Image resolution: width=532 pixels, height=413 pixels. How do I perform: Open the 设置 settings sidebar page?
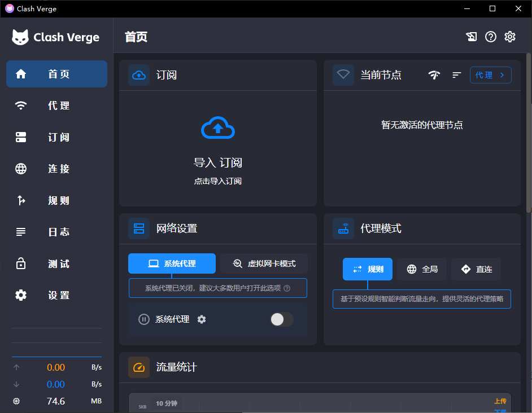coord(56,295)
